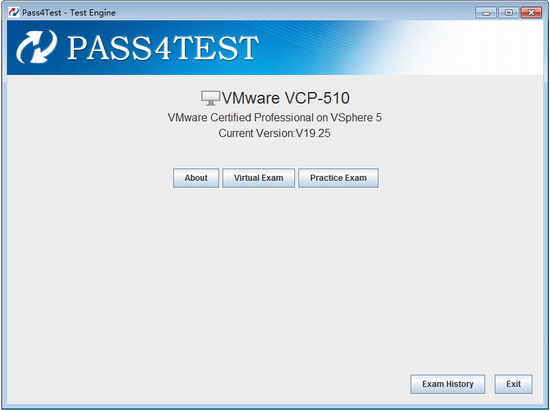This screenshot has width=550, height=411.
Task: Click the faded white right side of banner
Action: [x=474, y=47]
